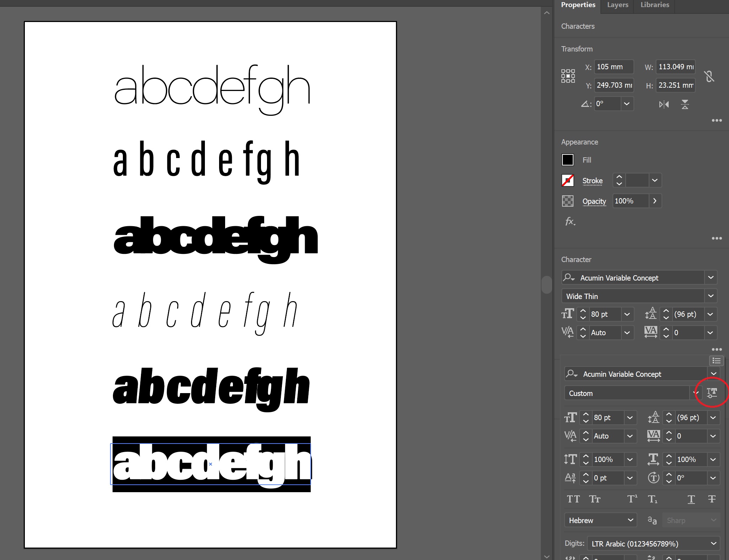Flip the selection horizontally
The height and width of the screenshot is (560, 729).
tap(664, 104)
